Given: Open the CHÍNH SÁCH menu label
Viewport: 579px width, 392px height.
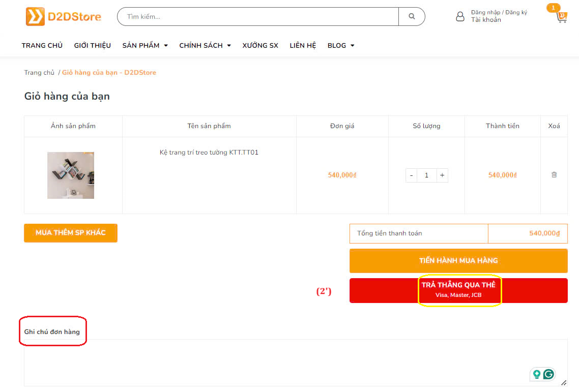Looking at the screenshot, I should [x=201, y=45].
